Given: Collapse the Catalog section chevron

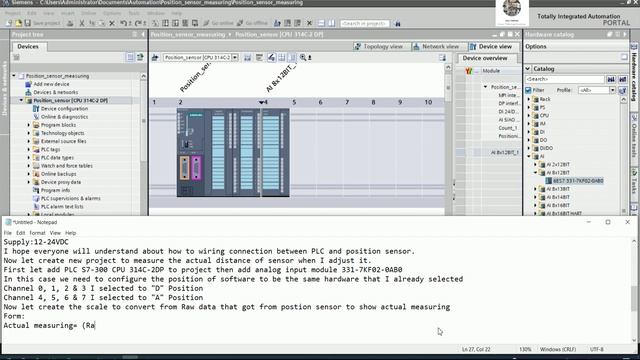Looking at the screenshot, I should pos(528,69).
